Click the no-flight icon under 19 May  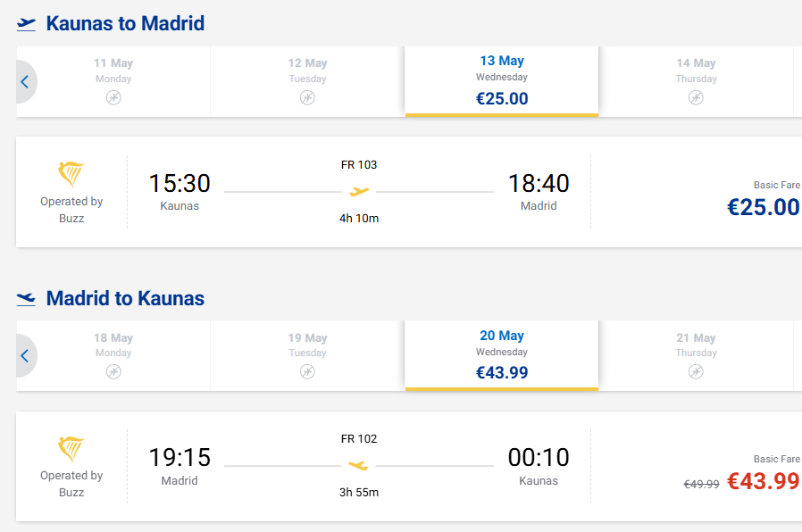point(307,371)
